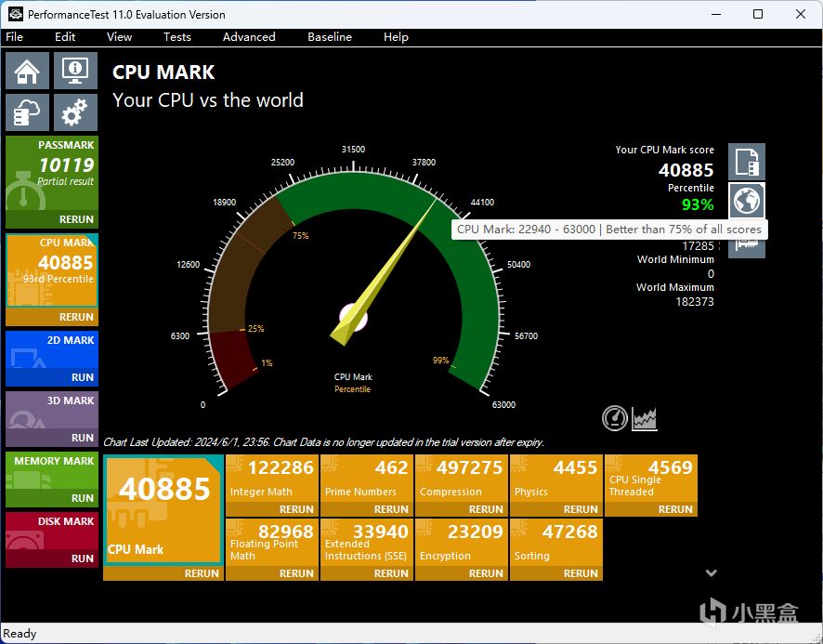Select the PassMark 10119 score tile

coord(52,174)
